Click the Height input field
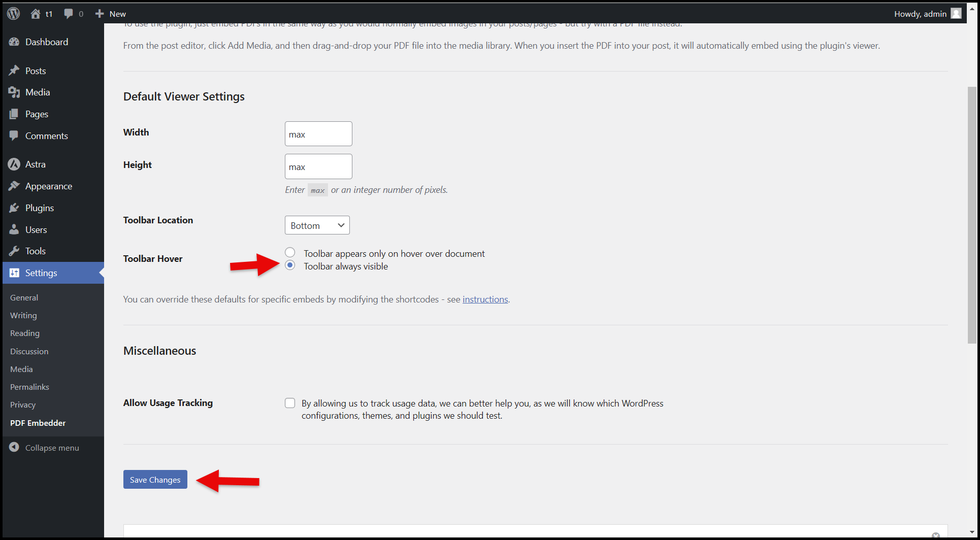The image size is (980, 540). click(318, 166)
